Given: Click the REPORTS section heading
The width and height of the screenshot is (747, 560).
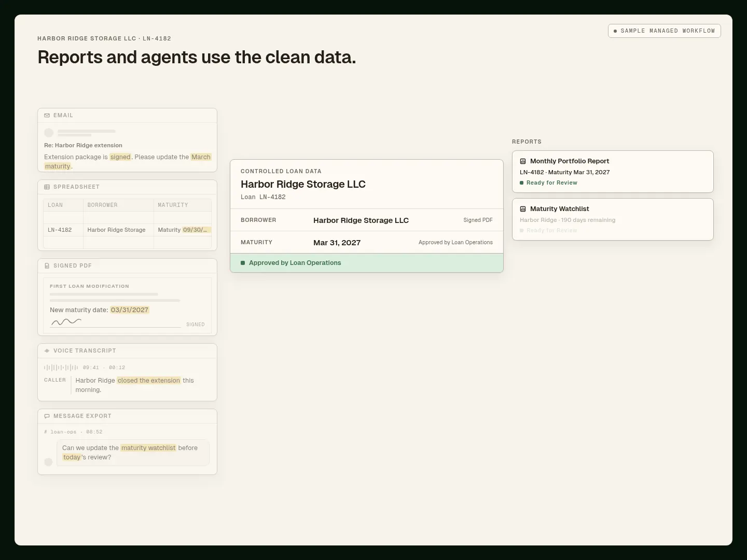Looking at the screenshot, I should coord(527,142).
